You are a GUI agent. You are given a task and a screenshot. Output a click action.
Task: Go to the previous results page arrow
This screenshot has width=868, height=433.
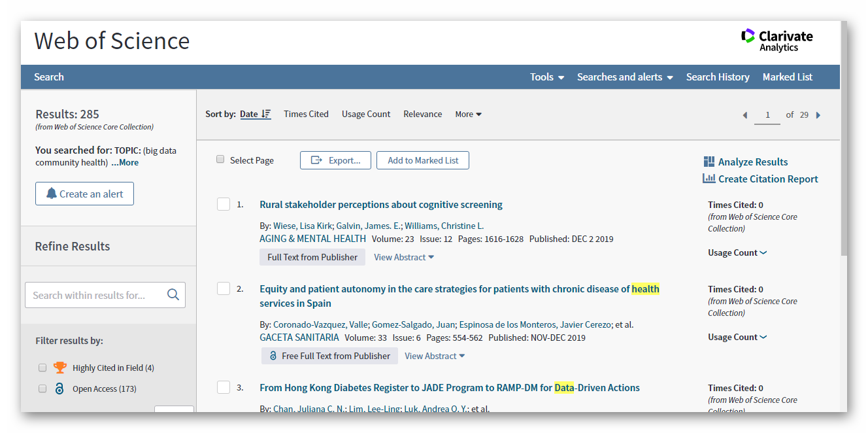click(x=744, y=115)
